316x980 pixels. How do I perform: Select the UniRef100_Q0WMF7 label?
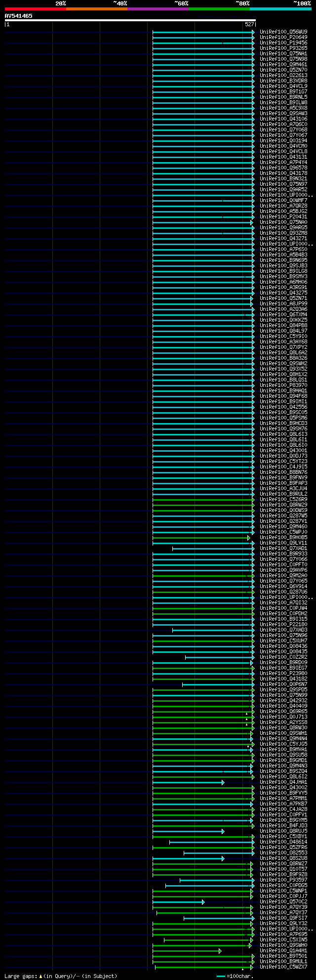coord(283,200)
